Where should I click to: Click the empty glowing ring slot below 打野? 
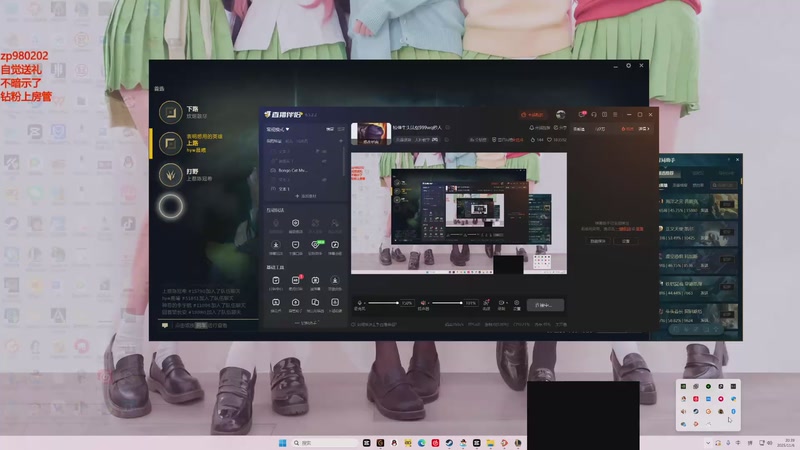click(x=170, y=206)
